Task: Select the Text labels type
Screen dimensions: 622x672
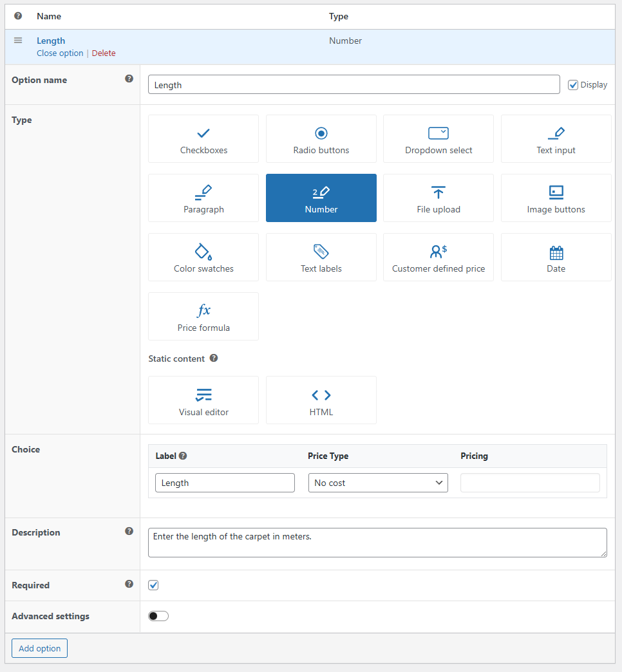Action: click(321, 257)
